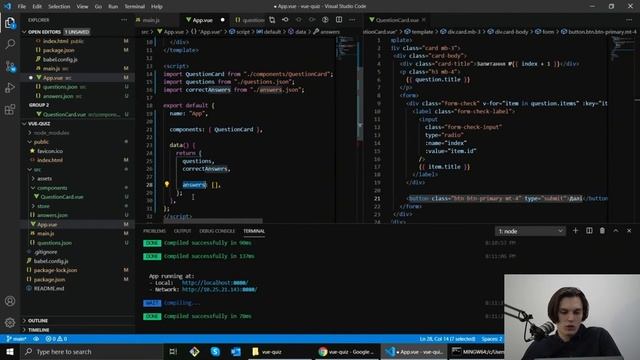Click the Open Changes icon in editor toolbar
Viewport: 640px width, 360px height.
click(x=272, y=20)
